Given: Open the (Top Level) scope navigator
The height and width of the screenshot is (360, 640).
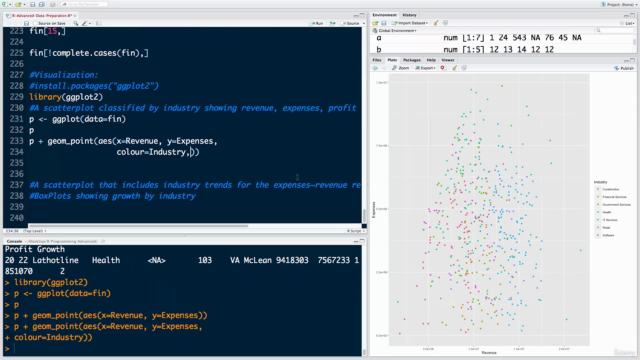Looking at the screenshot, I should 35,231.
